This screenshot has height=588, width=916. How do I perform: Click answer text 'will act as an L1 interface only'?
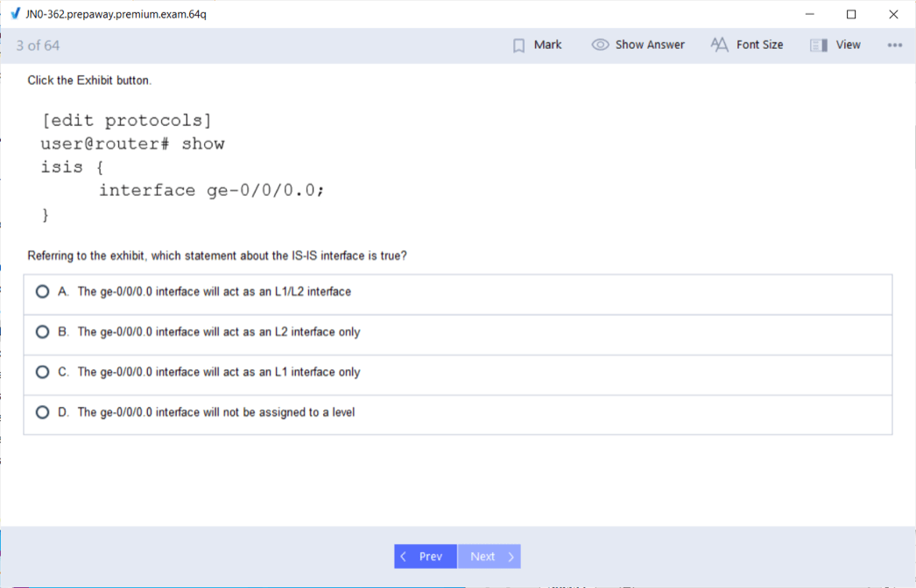(x=282, y=372)
